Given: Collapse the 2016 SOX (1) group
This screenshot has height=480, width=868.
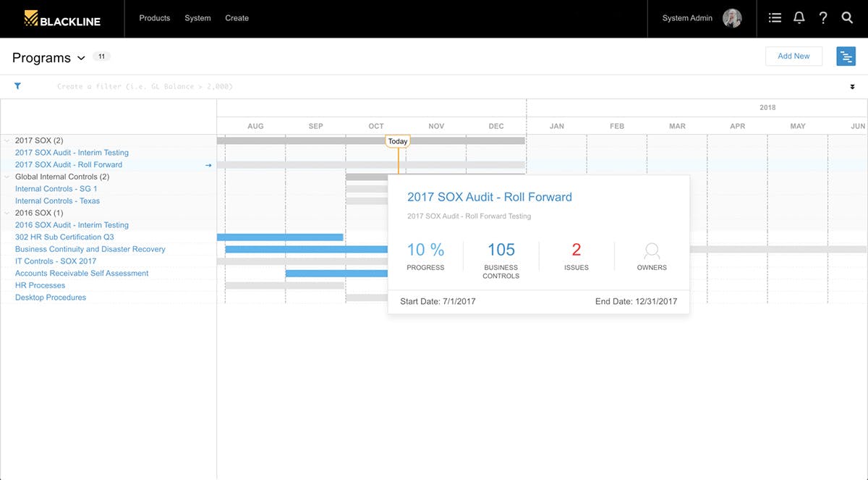Looking at the screenshot, I should [x=7, y=213].
